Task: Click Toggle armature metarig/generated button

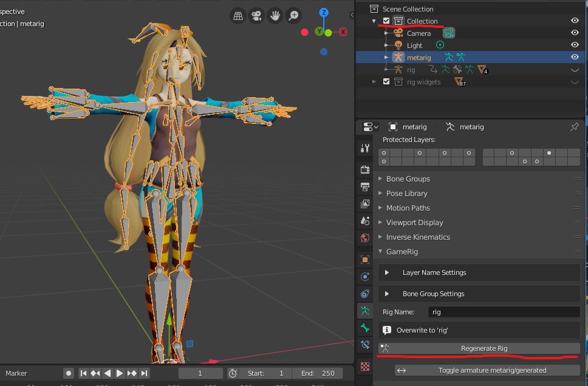Action: coord(488,370)
